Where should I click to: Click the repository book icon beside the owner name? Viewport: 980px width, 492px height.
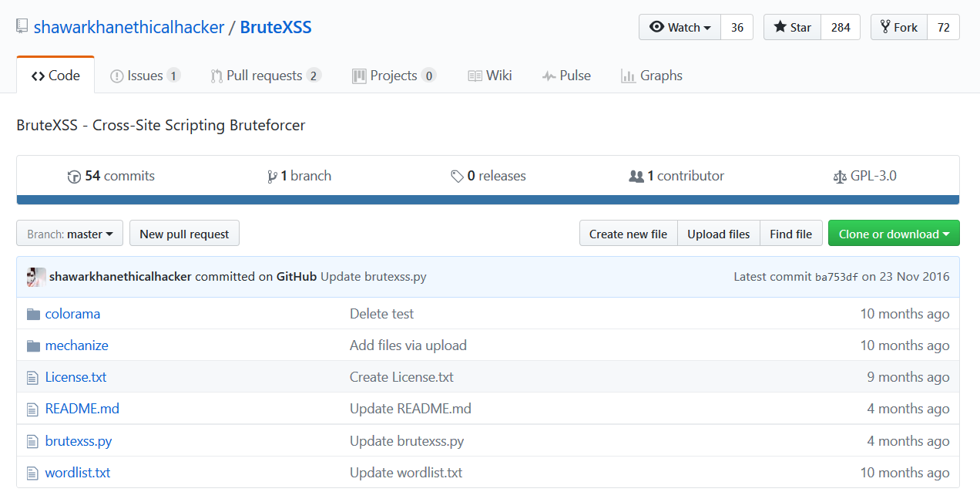tap(22, 27)
